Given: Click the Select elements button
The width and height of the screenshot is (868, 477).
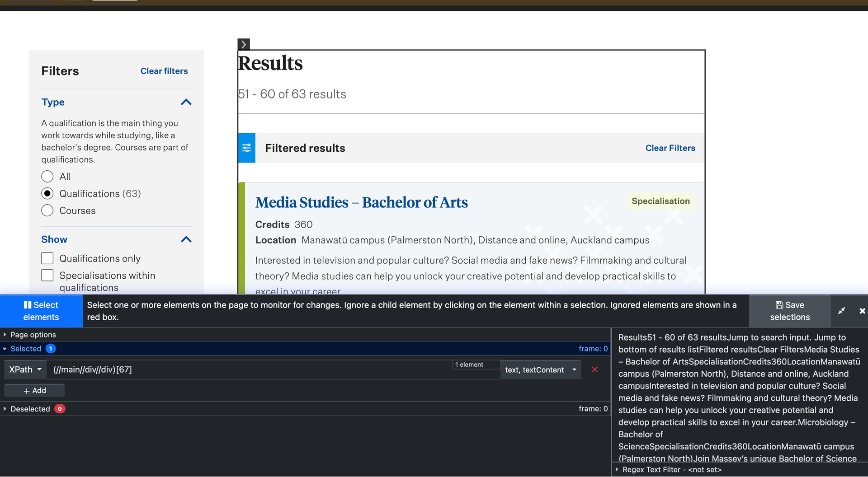Looking at the screenshot, I should (41, 311).
